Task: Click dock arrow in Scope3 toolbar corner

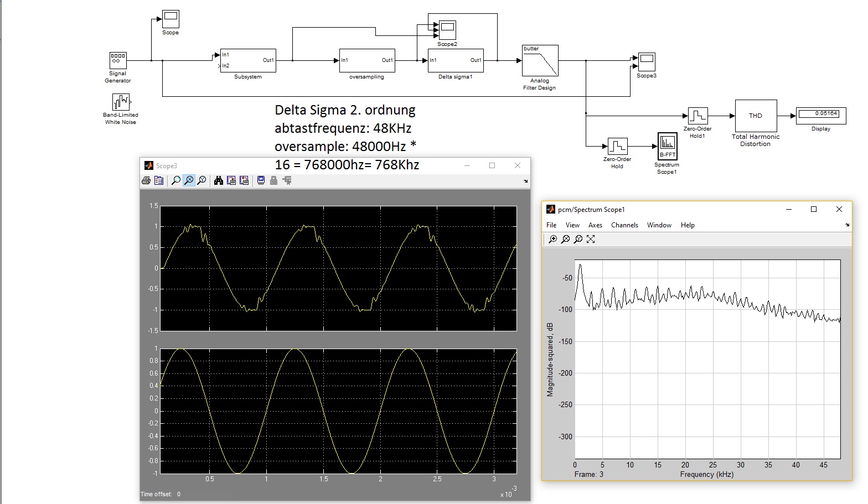Action: (525, 181)
